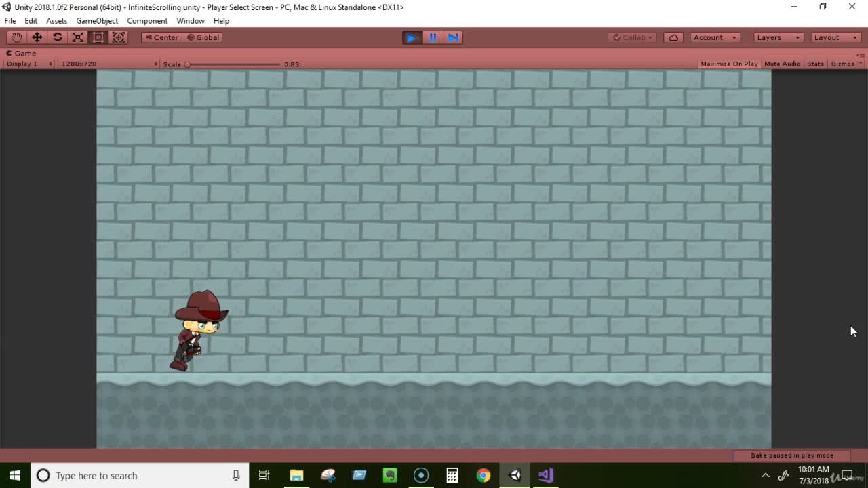
Task: Open the Assets menu
Action: 56,21
